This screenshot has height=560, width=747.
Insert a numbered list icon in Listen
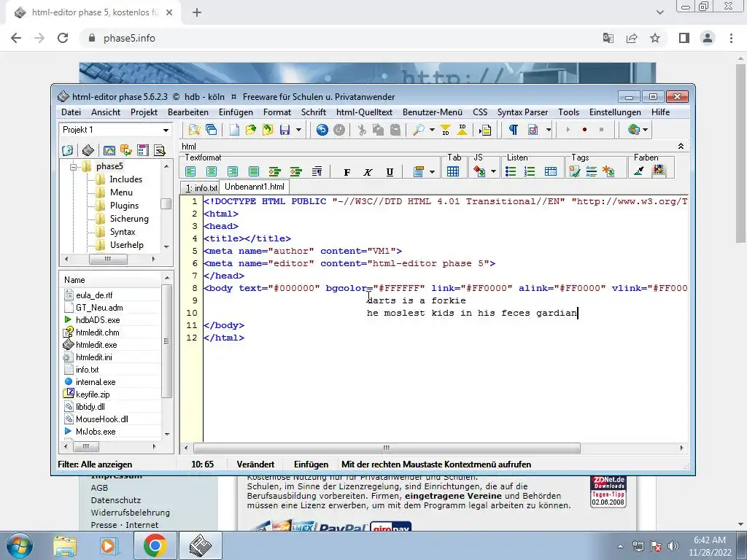(530, 171)
